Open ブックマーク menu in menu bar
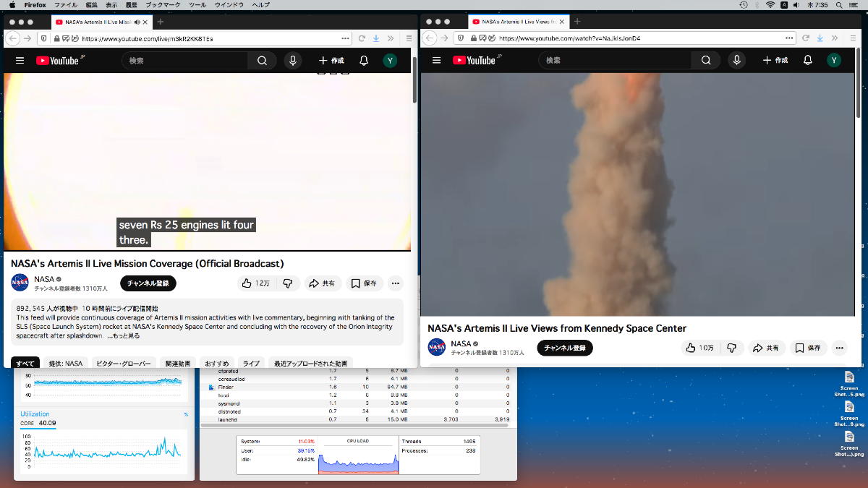 (x=163, y=5)
